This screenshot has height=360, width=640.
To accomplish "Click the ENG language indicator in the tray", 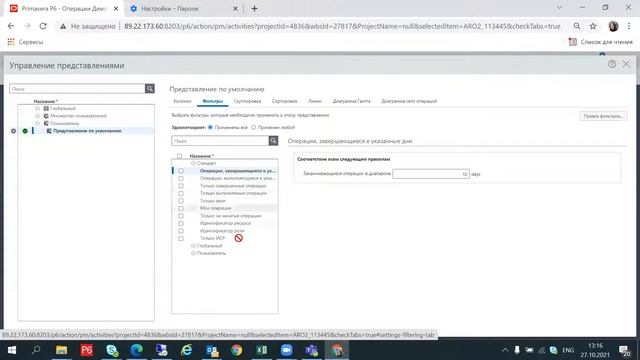I will [568, 350].
